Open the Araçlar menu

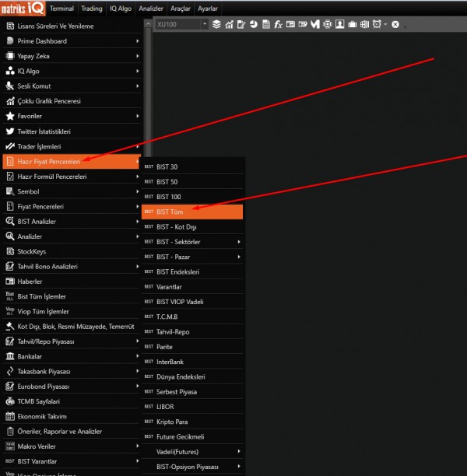(180, 9)
